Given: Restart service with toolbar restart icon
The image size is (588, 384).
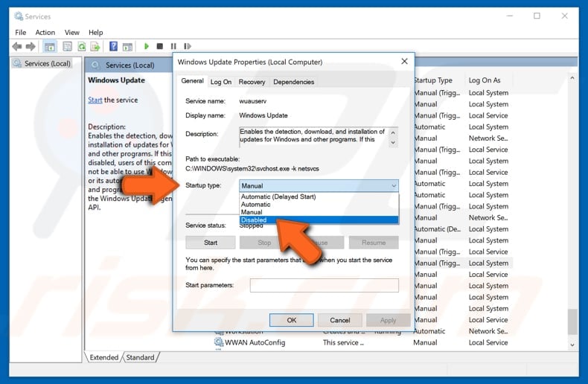Looking at the screenshot, I should (187, 46).
